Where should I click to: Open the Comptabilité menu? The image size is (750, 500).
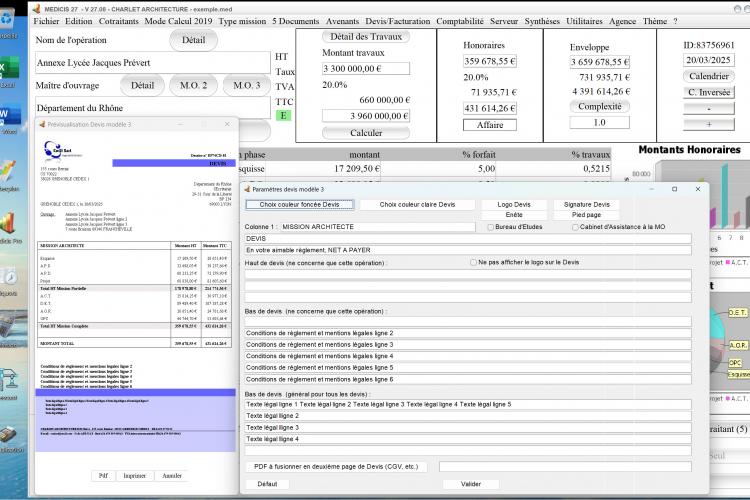460,21
